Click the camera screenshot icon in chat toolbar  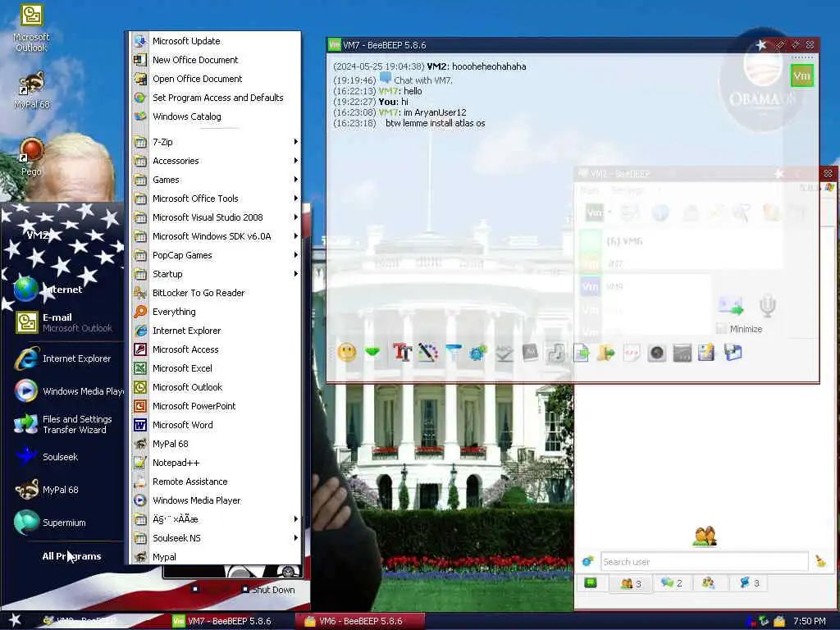(x=657, y=353)
